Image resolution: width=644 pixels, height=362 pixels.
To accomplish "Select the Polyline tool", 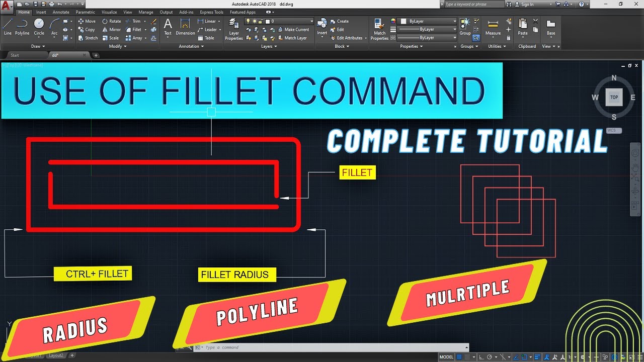I will tap(22, 27).
